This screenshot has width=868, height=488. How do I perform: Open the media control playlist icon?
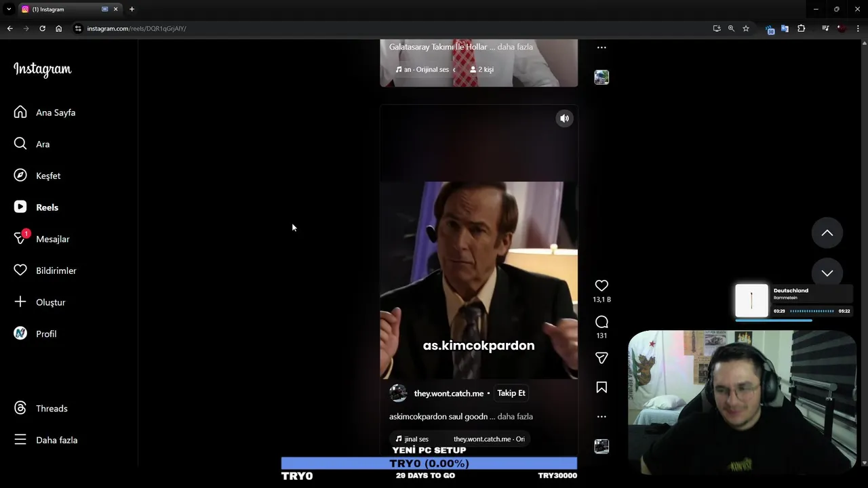pos(825,28)
